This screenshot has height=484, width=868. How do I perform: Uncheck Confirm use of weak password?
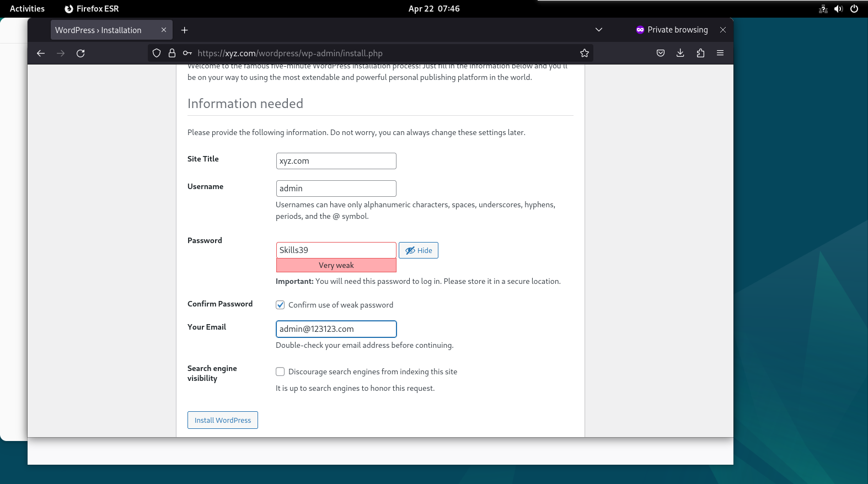pos(280,305)
